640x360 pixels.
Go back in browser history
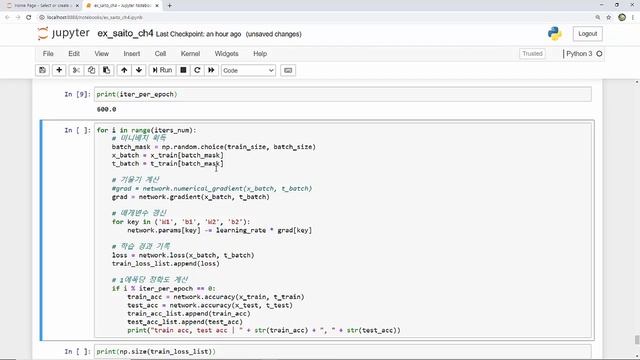pos(7,17)
